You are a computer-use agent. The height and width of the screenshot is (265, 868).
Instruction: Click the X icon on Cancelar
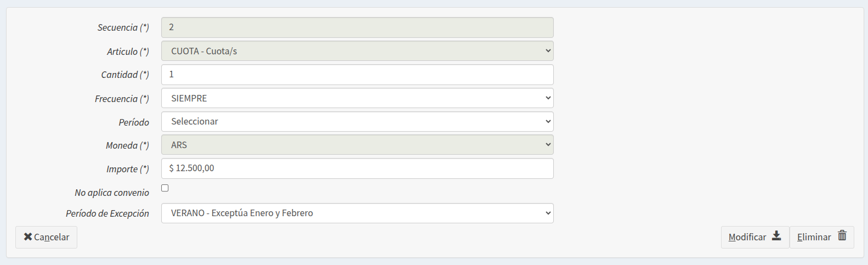pos(28,237)
